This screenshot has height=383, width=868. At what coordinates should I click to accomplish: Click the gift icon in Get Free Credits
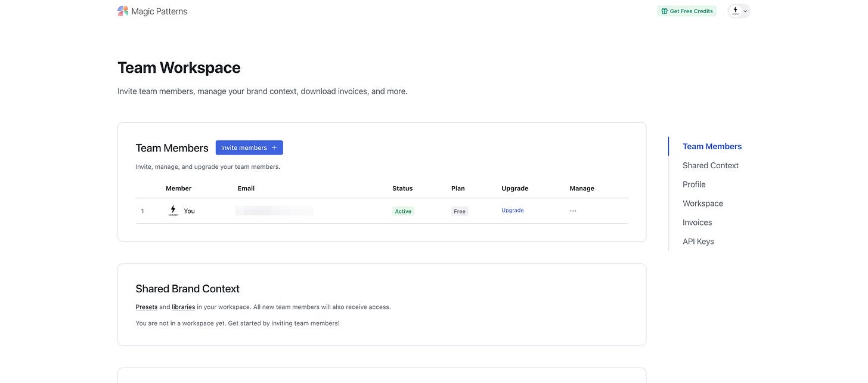click(x=665, y=11)
